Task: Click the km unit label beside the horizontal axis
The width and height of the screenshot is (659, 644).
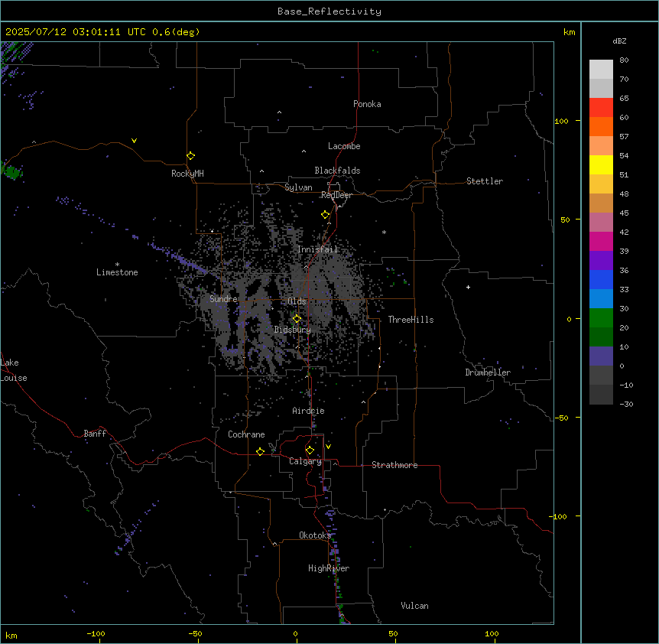Action: pos(11,635)
